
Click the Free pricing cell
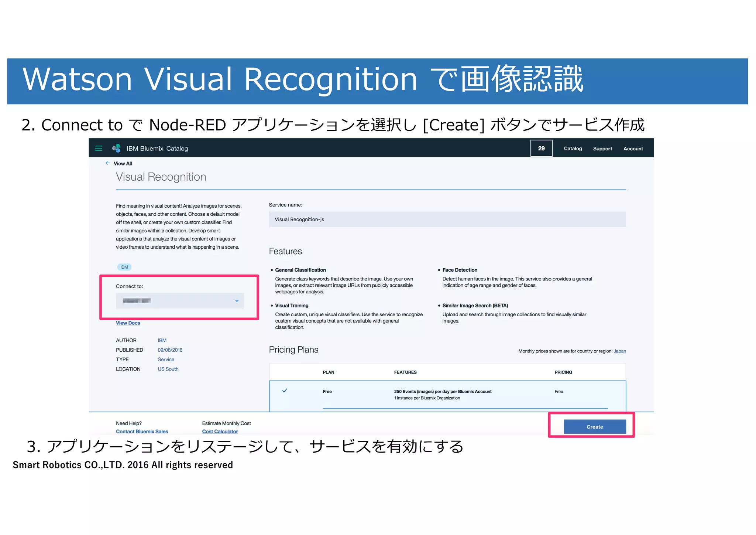click(x=559, y=392)
